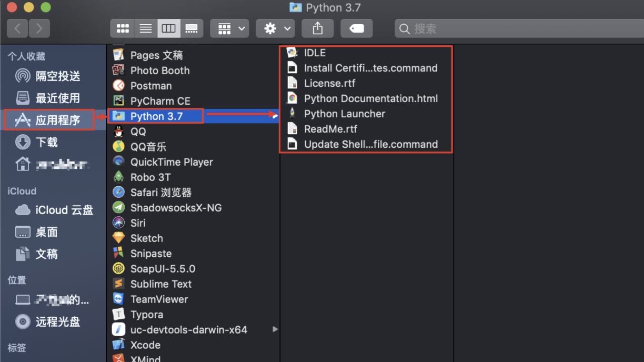Select Robo 3T app
Image resolution: width=644 pixels, height=362 pixels.
click(x=194, y=177)
